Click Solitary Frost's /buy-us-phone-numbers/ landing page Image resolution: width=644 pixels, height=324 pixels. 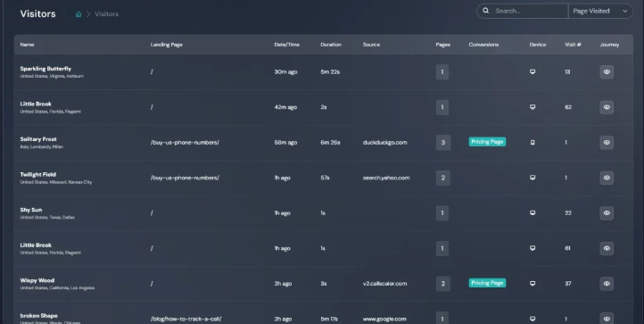pos(185,143)
